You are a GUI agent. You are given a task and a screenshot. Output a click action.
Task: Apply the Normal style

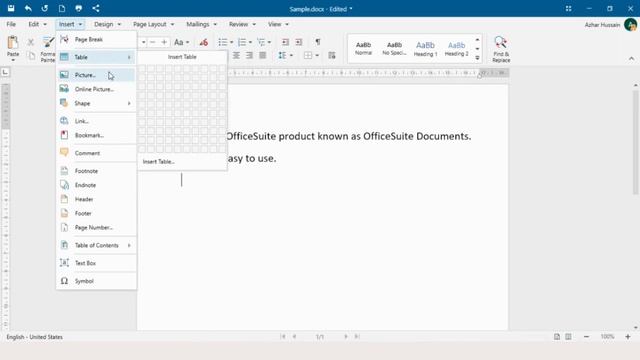(x=363, y=48)
